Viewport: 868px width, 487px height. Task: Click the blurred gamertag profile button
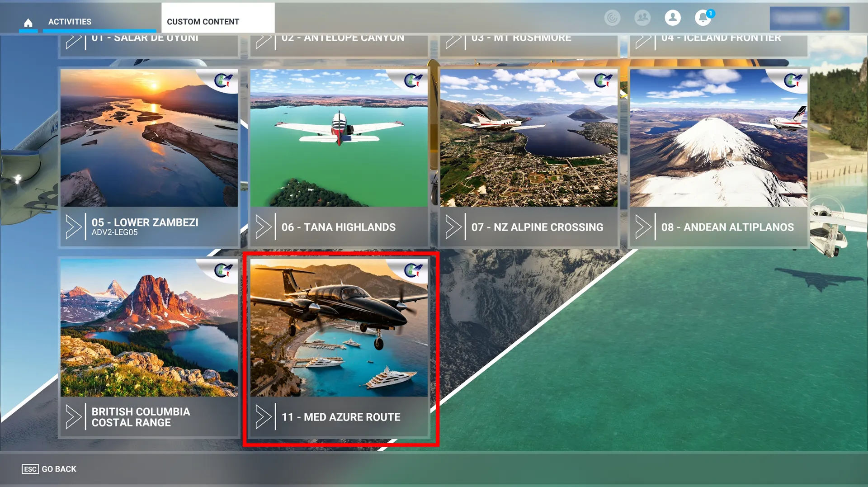click(x=809, y=19)
